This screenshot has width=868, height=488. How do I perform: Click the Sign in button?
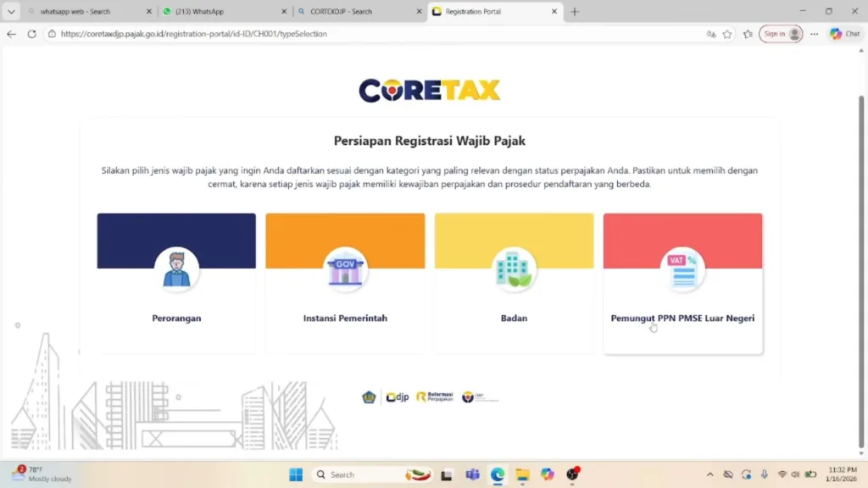[781, 34]
